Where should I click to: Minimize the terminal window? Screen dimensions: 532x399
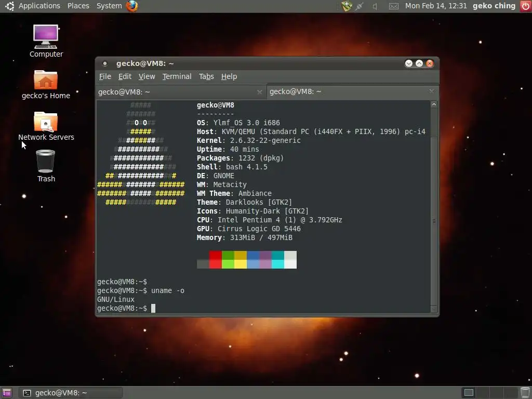point(409,63)
